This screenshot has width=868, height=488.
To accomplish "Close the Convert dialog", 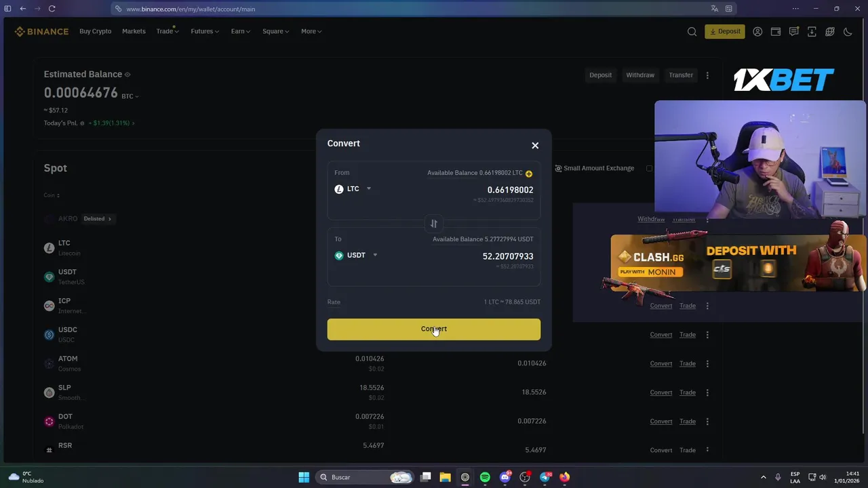I will pyautogui.click(x=535, y=145).
